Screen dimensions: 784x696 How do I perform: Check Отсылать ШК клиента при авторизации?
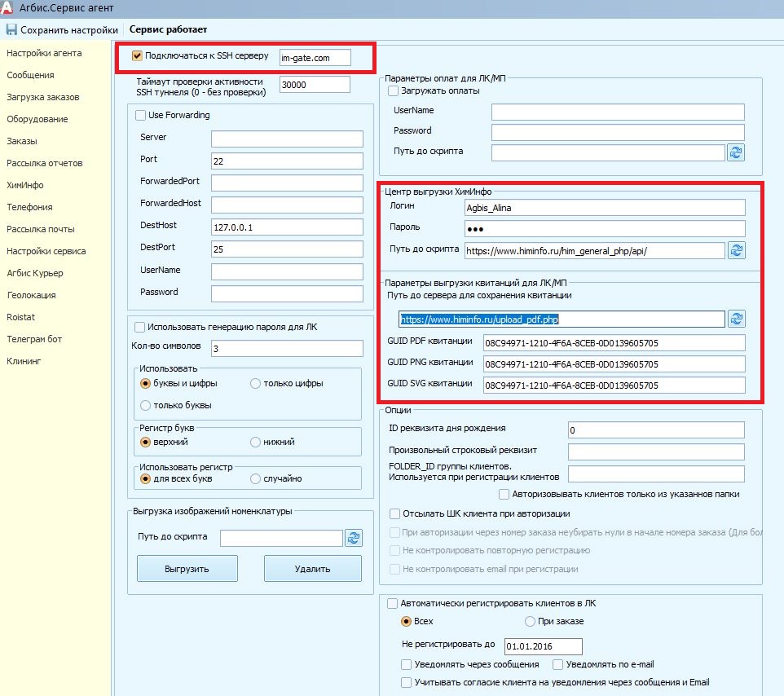pos(395,513)
